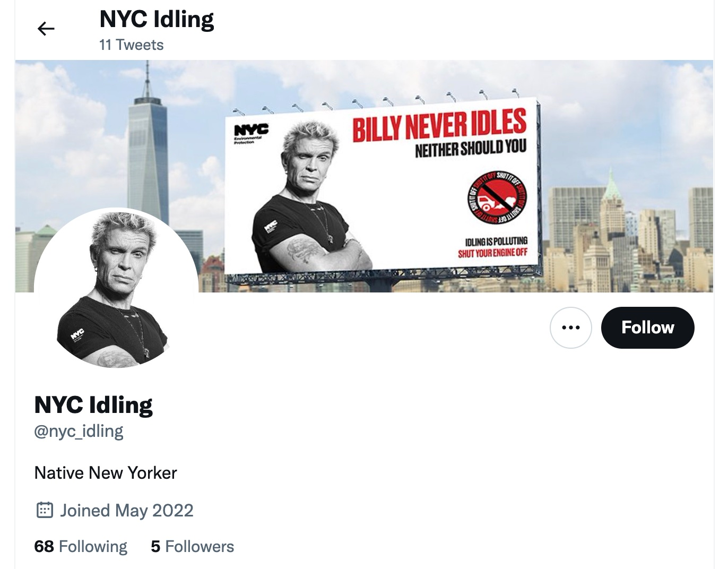The height and width of the screenshot is (569, 728).
Task: Click the IDLING IS POLLUTING billboard text
Action: pos(496,242)
